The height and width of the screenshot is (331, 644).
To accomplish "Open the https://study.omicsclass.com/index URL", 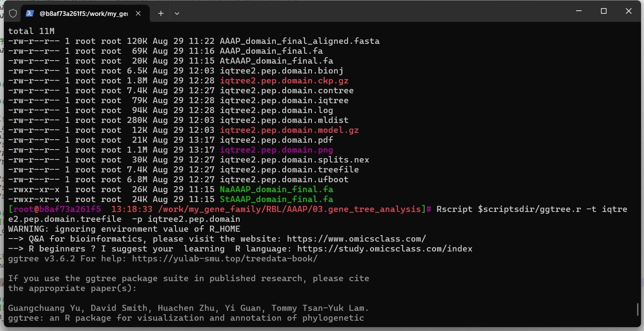I will click(385, 249).
